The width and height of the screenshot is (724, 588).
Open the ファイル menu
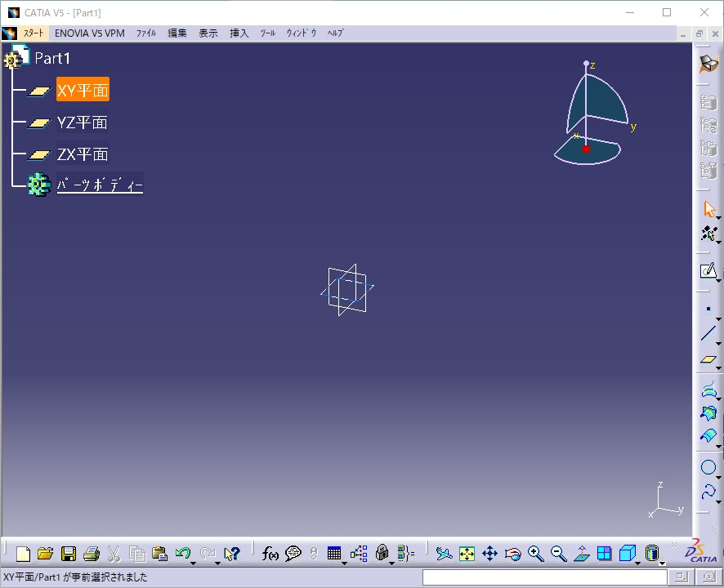tap(146, 33)
